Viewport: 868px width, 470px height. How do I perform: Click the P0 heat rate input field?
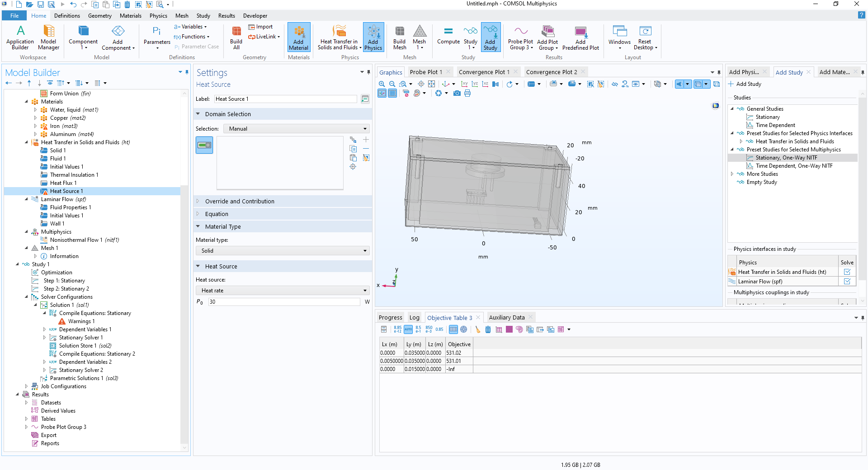point(284,302)
